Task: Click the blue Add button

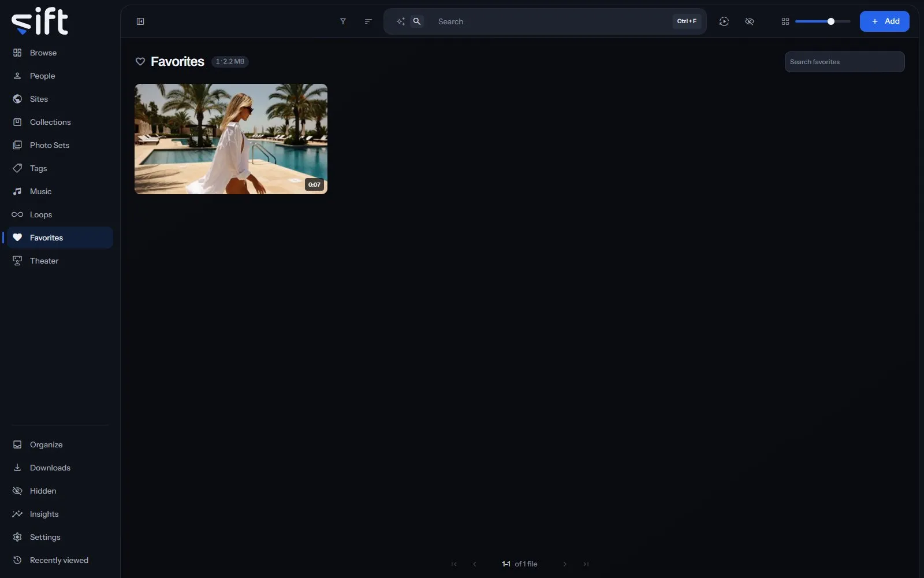Action: [x=885, y=21]
